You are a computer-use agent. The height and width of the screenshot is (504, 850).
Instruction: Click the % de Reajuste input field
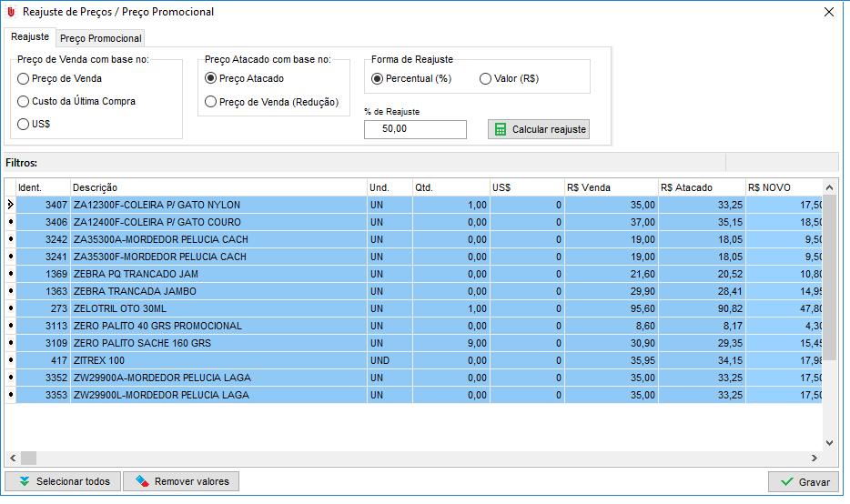pyautogui.click(x=414, y=130)
